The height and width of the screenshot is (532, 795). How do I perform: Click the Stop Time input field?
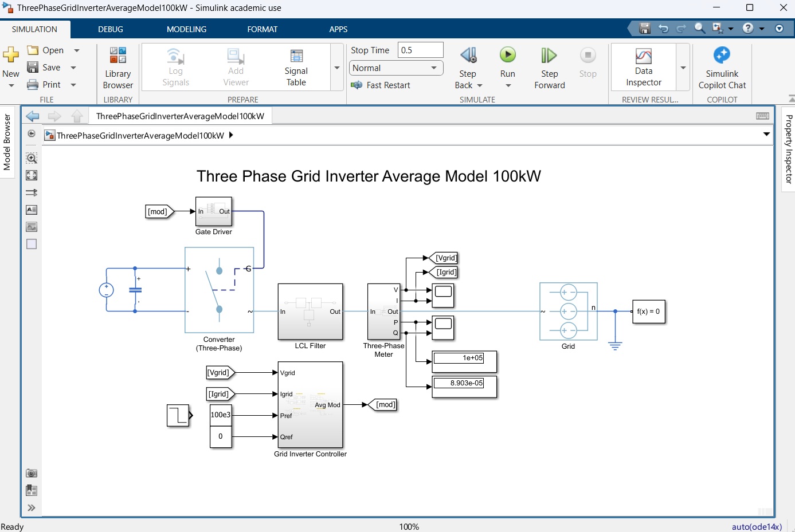[x=421, y=50]
